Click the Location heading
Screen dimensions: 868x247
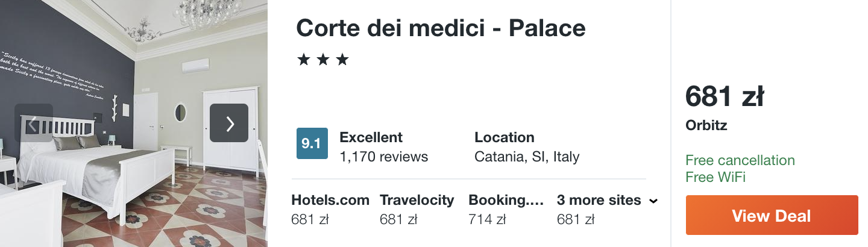coord(505,137)
